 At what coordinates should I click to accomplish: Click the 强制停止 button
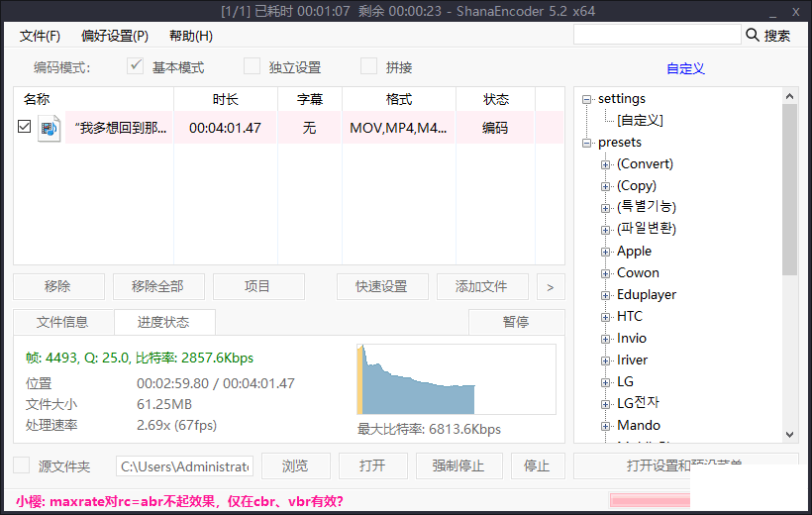(x=458, y=465)
